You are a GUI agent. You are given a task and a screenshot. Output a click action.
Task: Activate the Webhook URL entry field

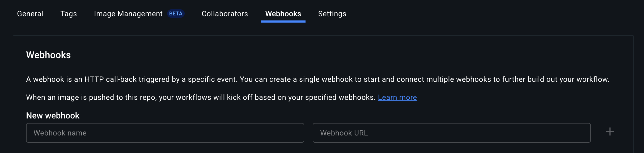(x=452, y=133)
